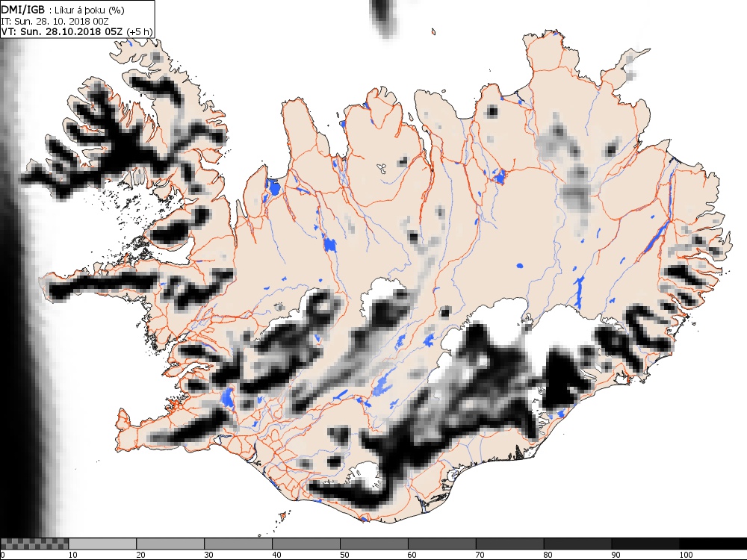747x560 pixels.
Task: Click the legend label '100'
Action: click(686, 555)
